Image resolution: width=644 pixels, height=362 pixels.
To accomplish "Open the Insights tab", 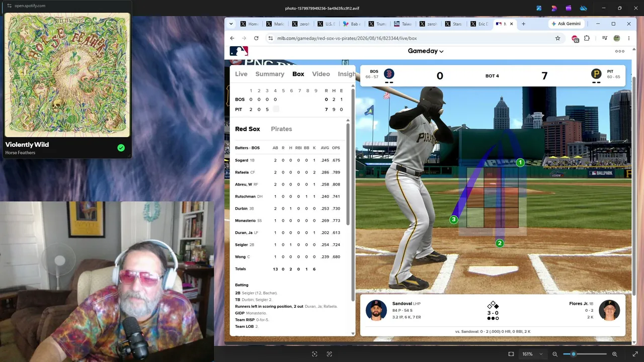I will [347, 74].
